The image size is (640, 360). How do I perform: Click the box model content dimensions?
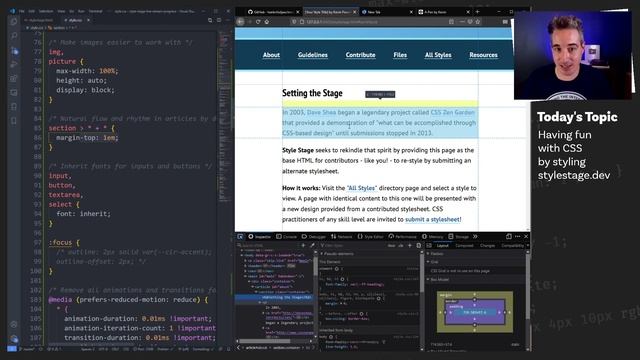474,312
